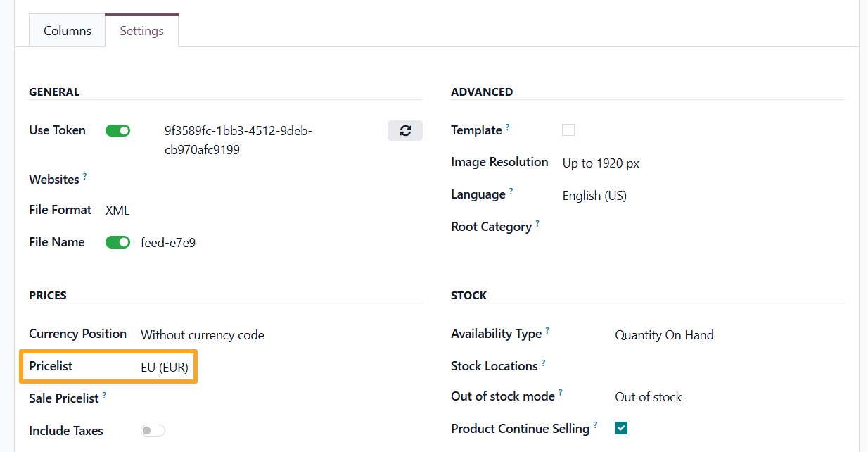This screenshot has height=452, width=868.
Task: Enable the Include Taxes toggle
Action: [x=153, y=431]
